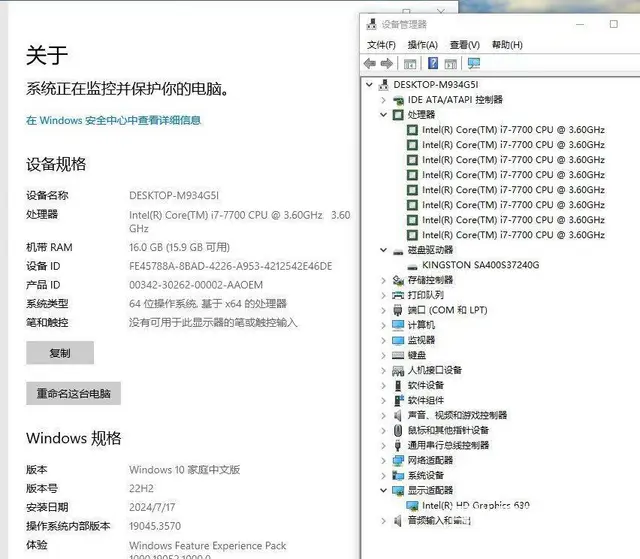Click the 设备规格 section heading
640x559 pixels.
[x=56, y=164]
